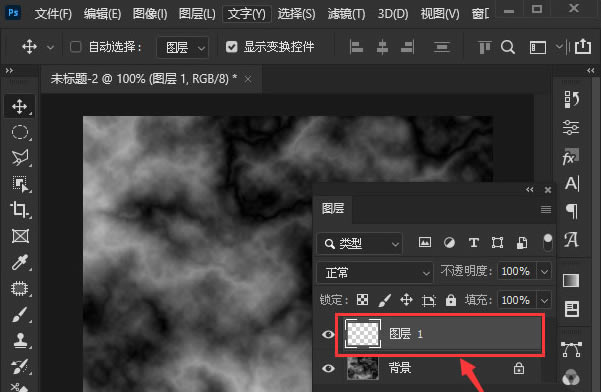This screenshot has height=392, width=601.
Task: Open the Paths panel icon
Action: pos(571,349)
